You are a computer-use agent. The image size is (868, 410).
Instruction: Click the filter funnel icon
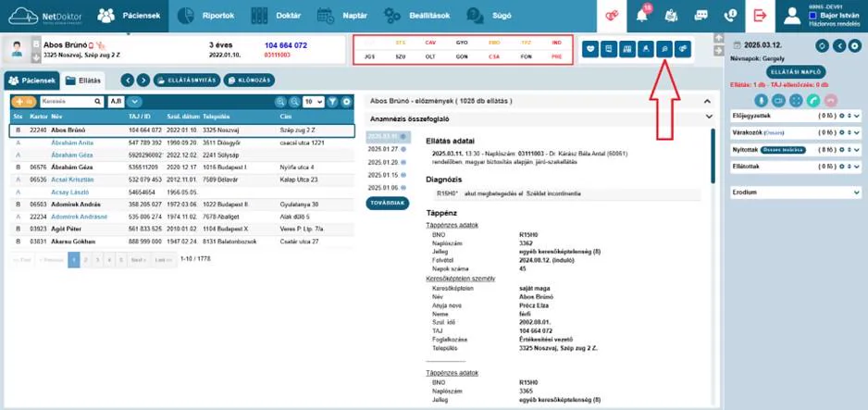click(x=333, y=102)
